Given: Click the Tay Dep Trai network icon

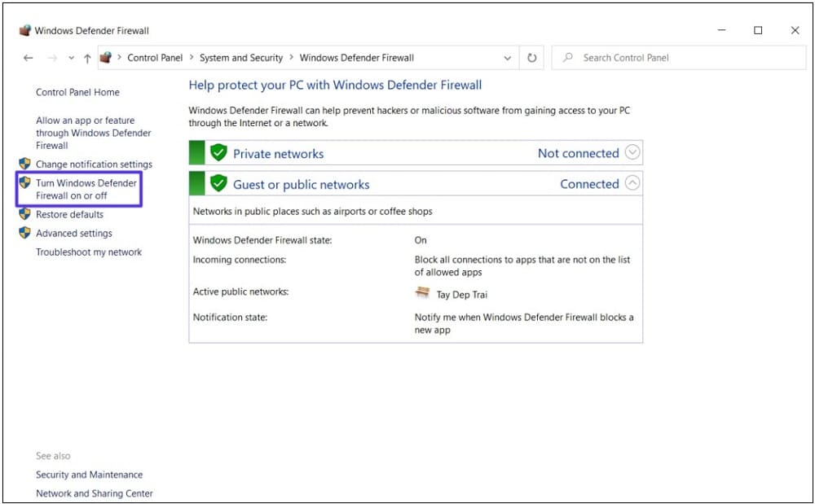Looking at the screenshot, I should click(422, 293).
